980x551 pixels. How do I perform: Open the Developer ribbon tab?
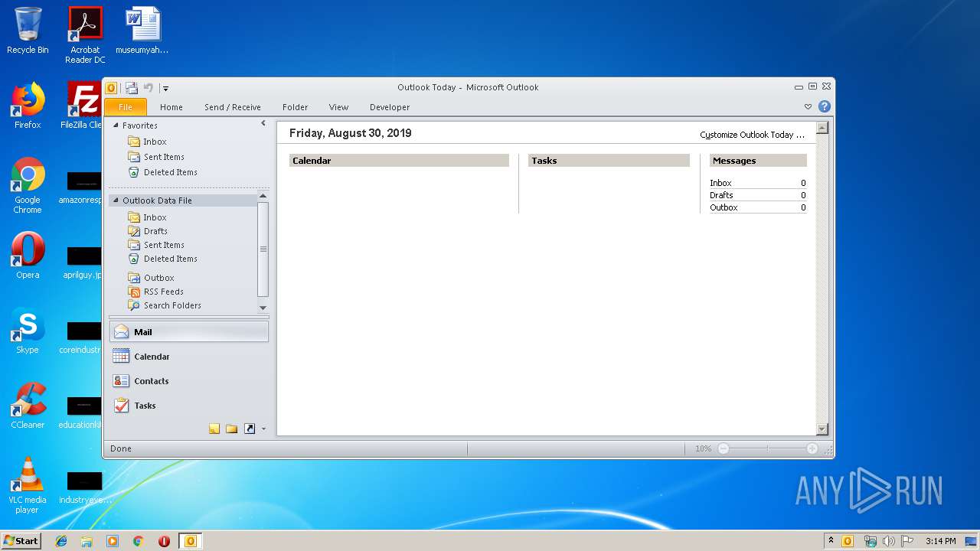pos(390,107)
